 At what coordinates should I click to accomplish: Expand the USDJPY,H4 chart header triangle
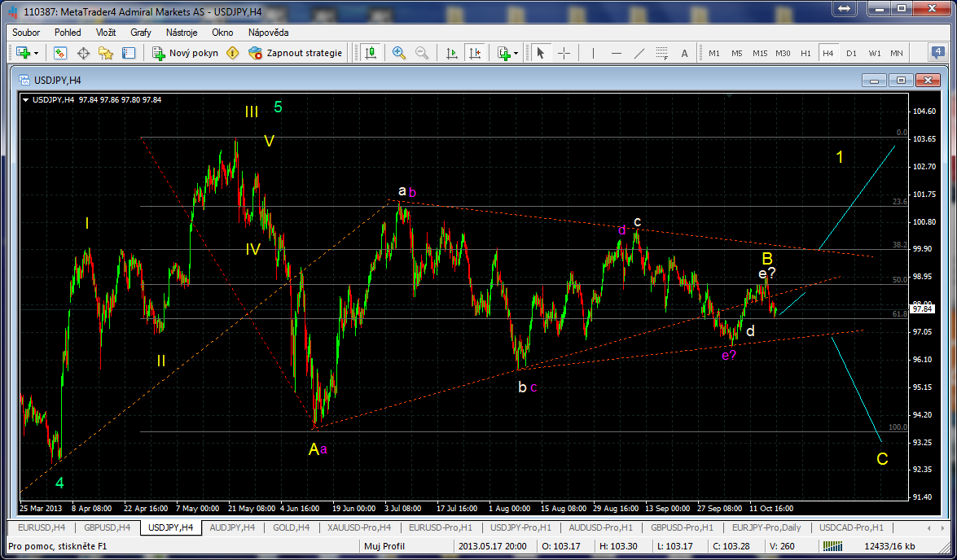tap(25, 100)
